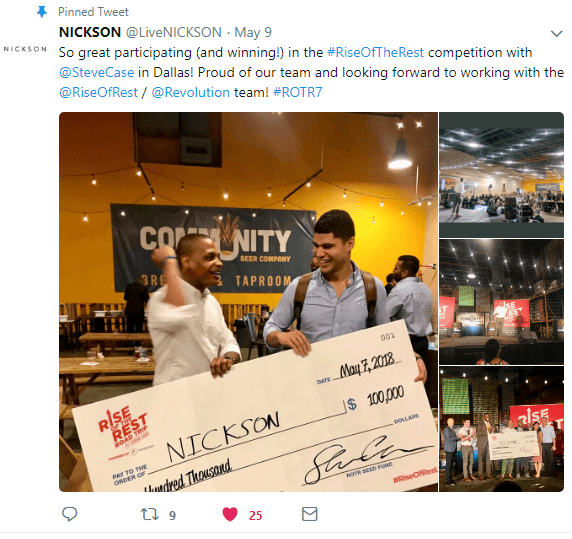Visit the @RiseOfRest profile mention
This screenshot has width=572, height=539.
(x=98, y=93)
